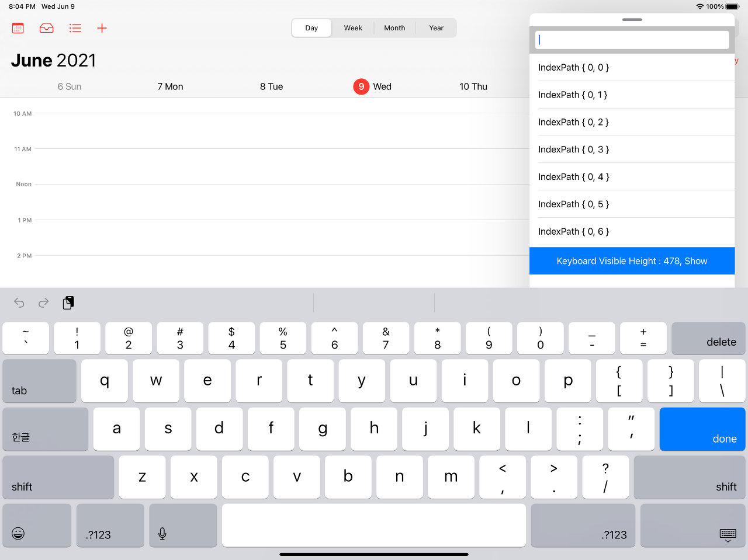The width and height of the screenshot is (748, 560).
Task: Tap the redo arrow above keyboard
Action: pyautogui.click(x=44, y=302)
